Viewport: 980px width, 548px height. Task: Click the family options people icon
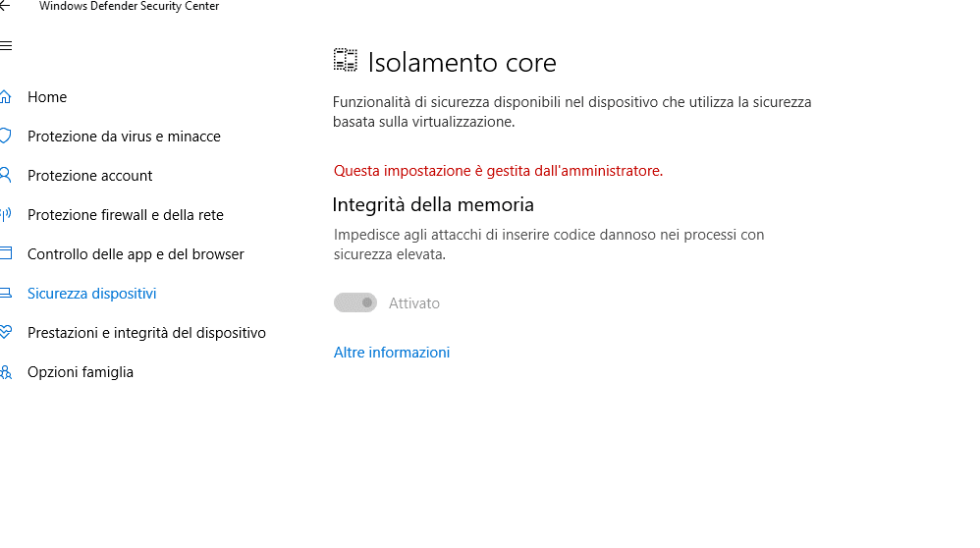5,372
